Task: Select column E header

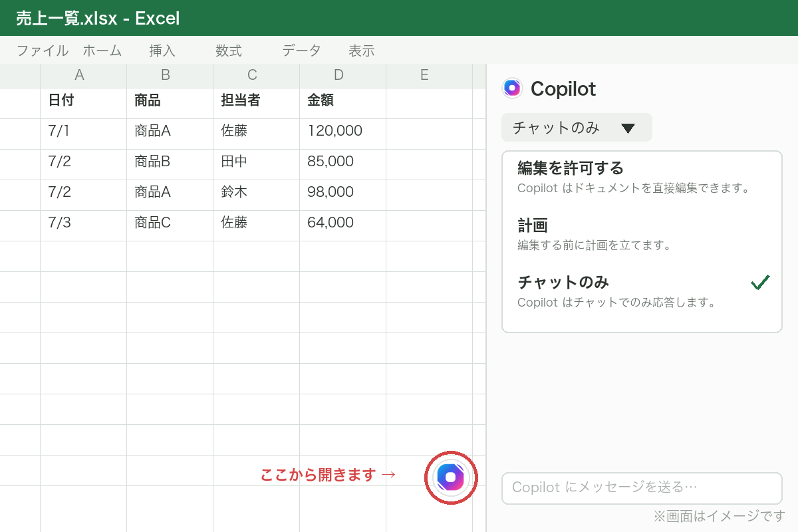Action: click(x=429, y=76)
